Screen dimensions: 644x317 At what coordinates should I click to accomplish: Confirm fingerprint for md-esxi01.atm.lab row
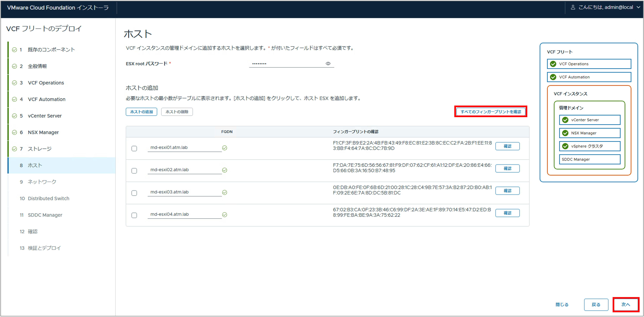[x=507, y=146]
